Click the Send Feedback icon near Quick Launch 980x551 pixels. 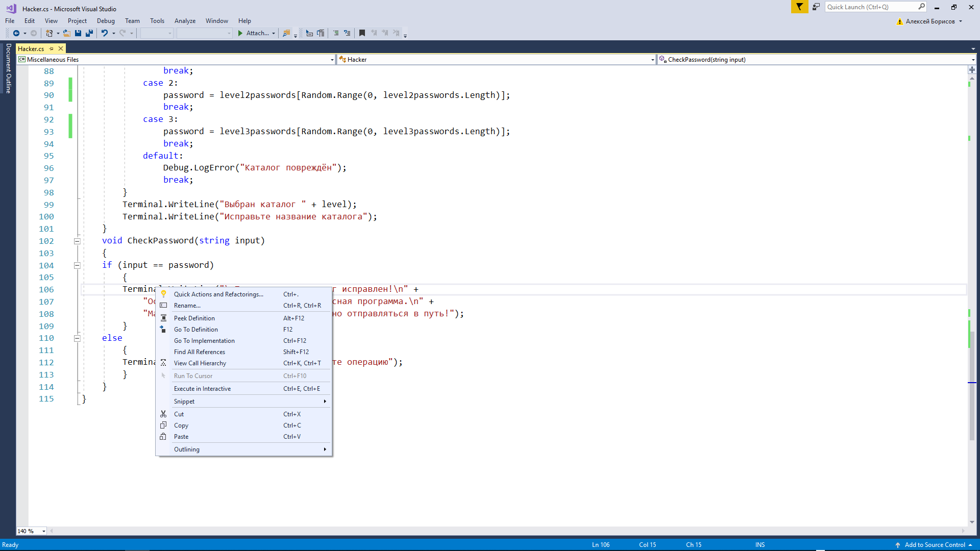[816, 7]
